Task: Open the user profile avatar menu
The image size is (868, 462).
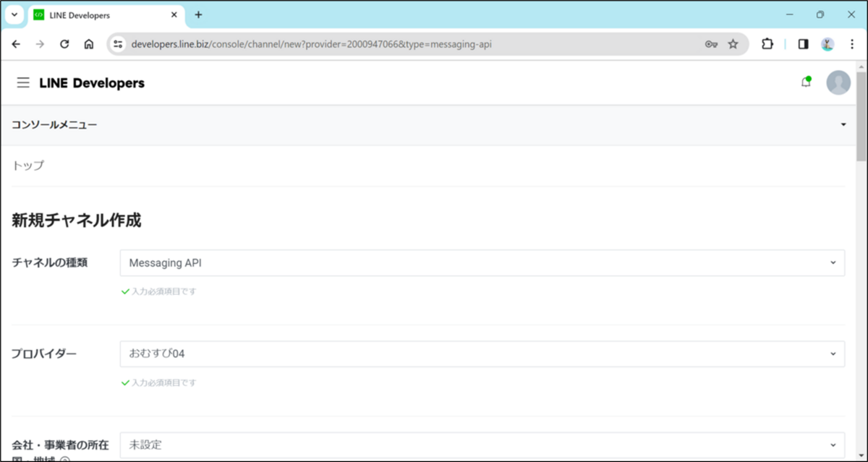Action: (x=838, y=82)
